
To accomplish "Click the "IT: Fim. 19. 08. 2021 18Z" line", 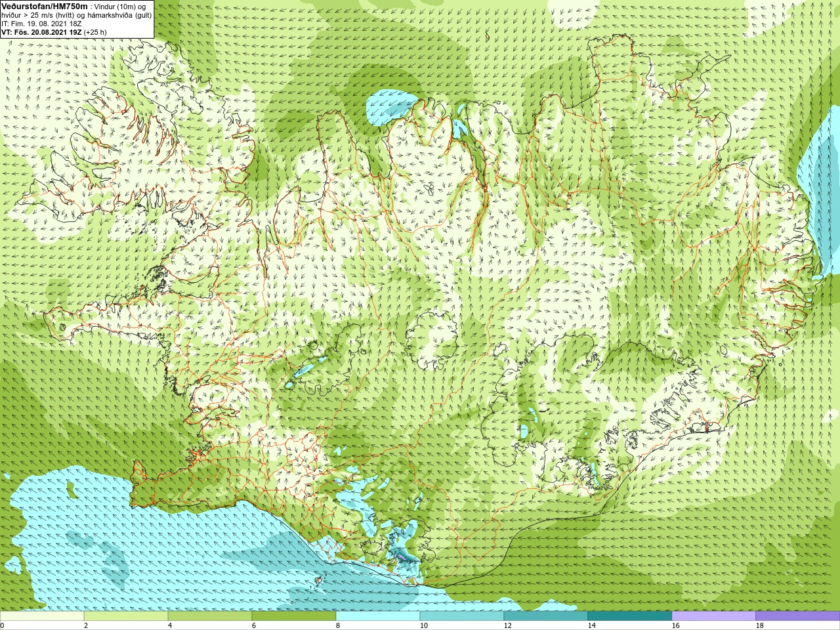I will (41, 24).
